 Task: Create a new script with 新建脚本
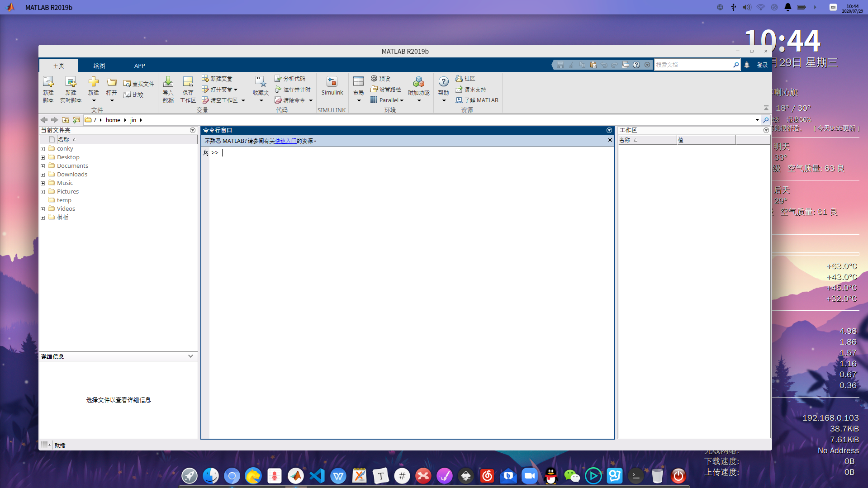click(48, 90)
